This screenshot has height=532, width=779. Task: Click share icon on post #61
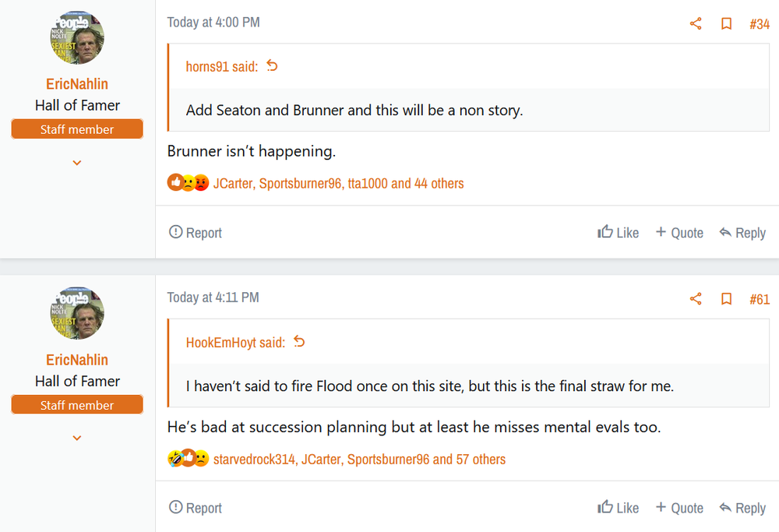click(x=696, y=299)
